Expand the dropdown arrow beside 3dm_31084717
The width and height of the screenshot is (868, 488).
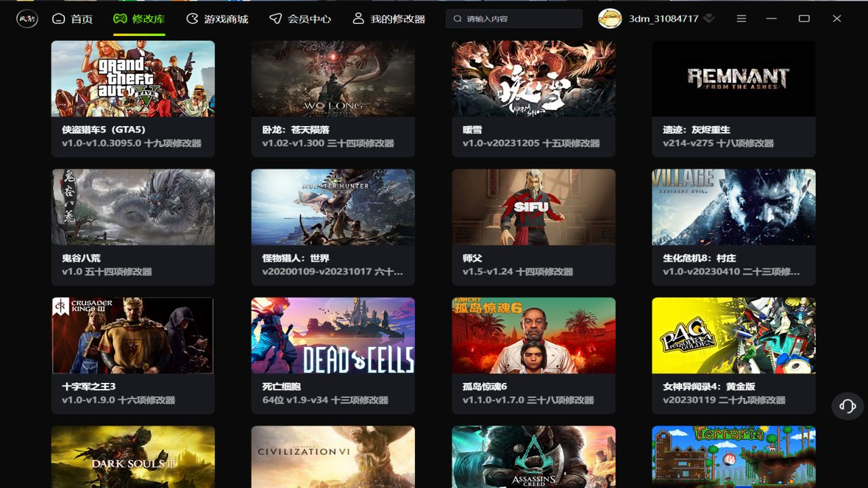coord(709,19)
